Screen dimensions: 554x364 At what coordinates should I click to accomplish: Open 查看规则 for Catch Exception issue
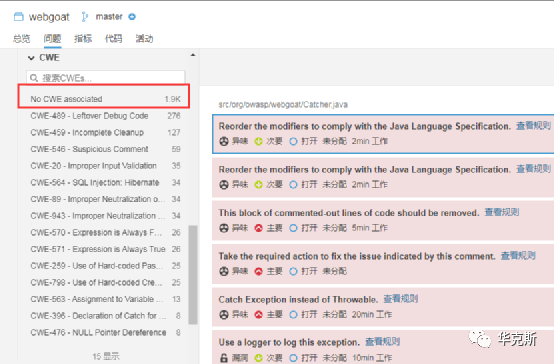click(401, 299)
